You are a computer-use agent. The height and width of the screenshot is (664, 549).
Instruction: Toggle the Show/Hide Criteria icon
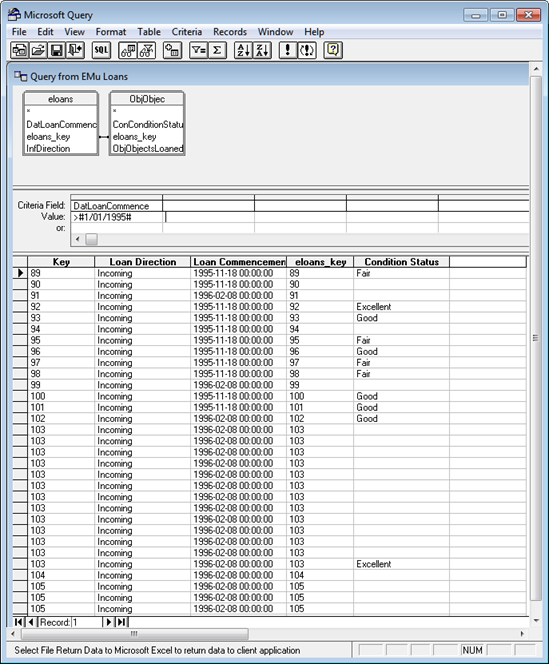[147, 50]
